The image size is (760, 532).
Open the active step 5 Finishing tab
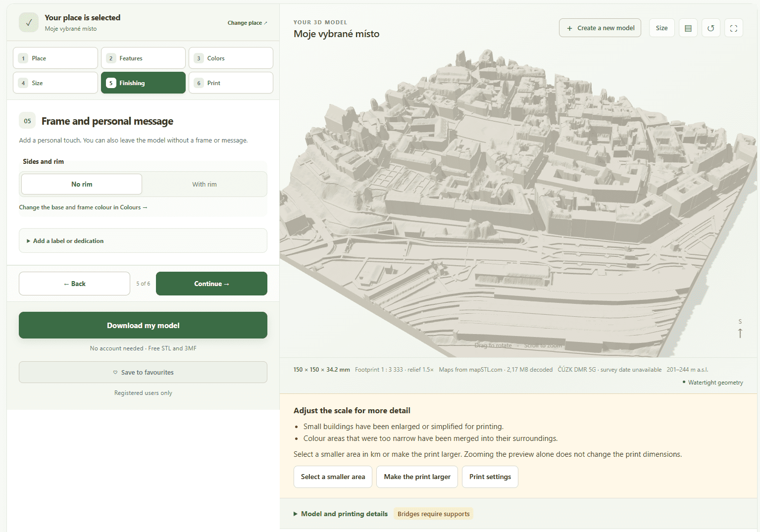[143, 83]
